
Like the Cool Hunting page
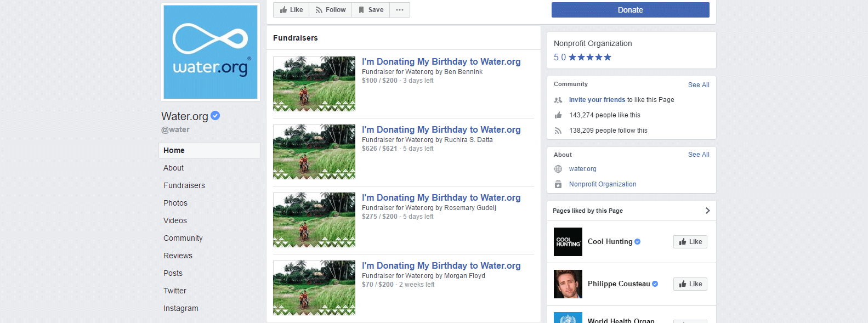tap(690, 242)
